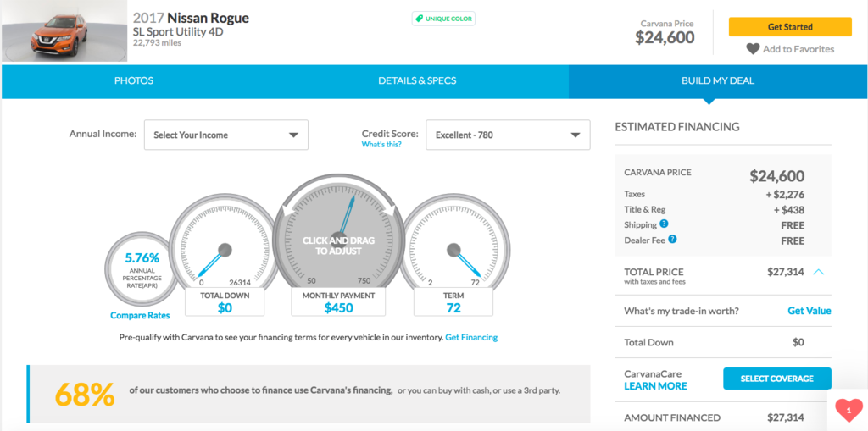
Task: Click the Select Coverage button
Action: click(777, 379)
